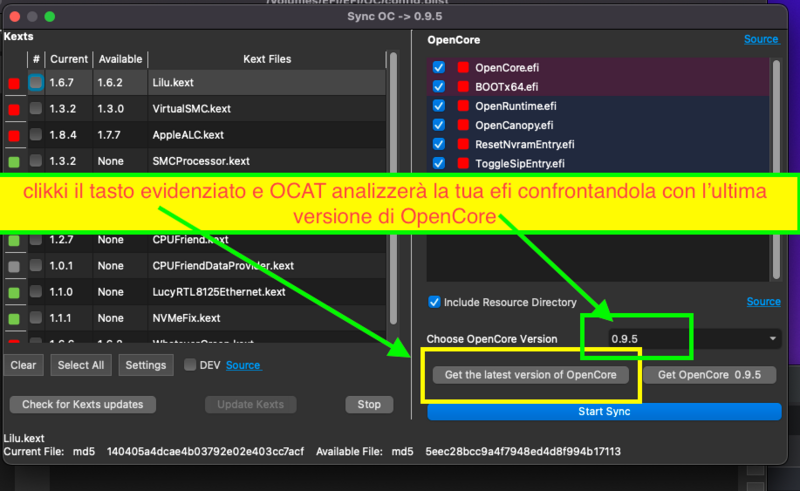The image size is (800, 491).
Task: Click red square next to OpenCanopy.efi
Action: [x=463, y=125]
